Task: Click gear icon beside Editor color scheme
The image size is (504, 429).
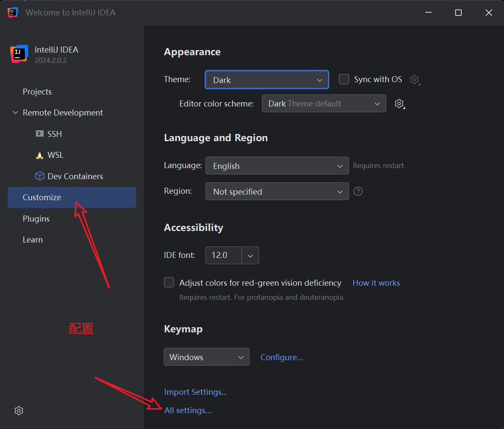Action: pyautogui.click(x=399, y=104)
